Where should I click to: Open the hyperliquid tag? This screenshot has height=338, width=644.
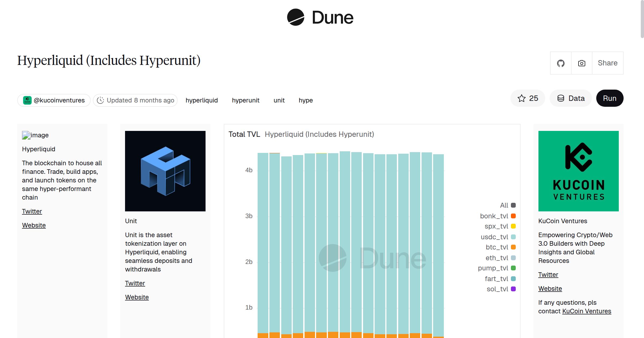tap(202, 100)
